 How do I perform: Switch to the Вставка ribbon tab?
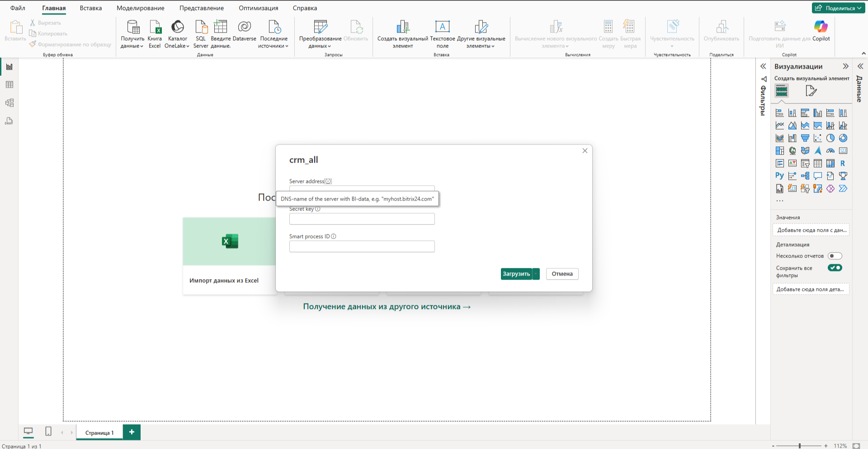(90, 8)
